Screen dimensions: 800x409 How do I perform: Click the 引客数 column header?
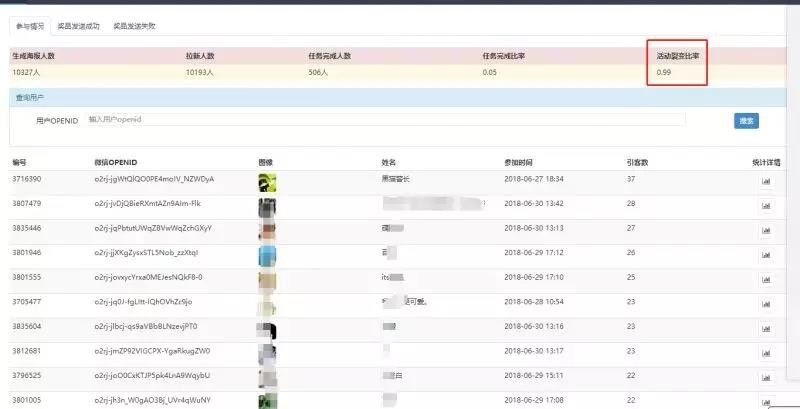(637, 163)
